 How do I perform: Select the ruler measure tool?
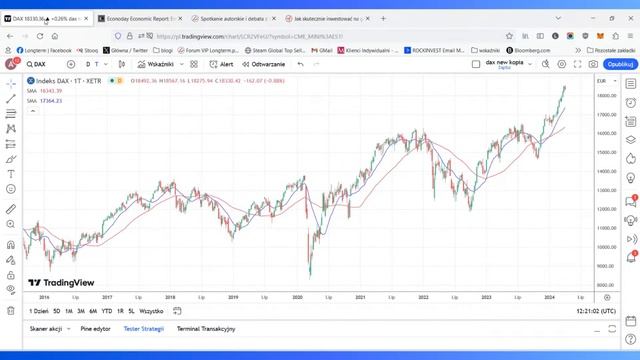point(11,209)
